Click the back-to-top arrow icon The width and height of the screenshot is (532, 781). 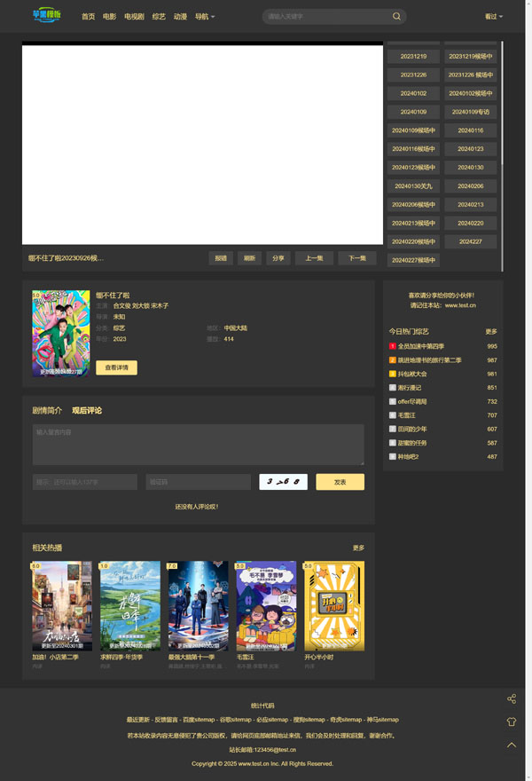[x=512, y=745]
